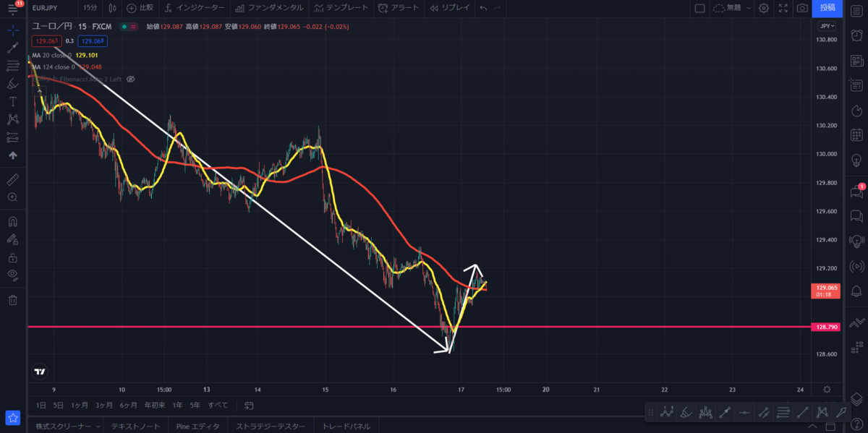Set date range to 1ヶ月
This screenshot has width=868, height=433.
[x=80, y=405]
